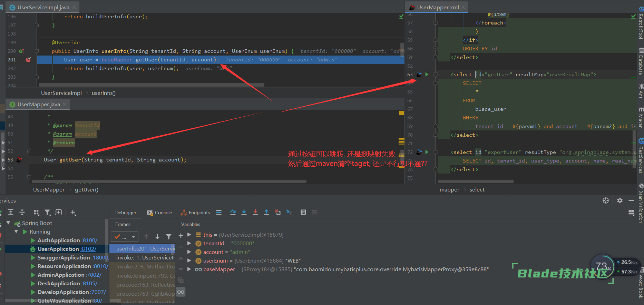Open the Group By icon in Services
Image resolution: width=644 pixels, height=305 pixels.
coord(37,212)
